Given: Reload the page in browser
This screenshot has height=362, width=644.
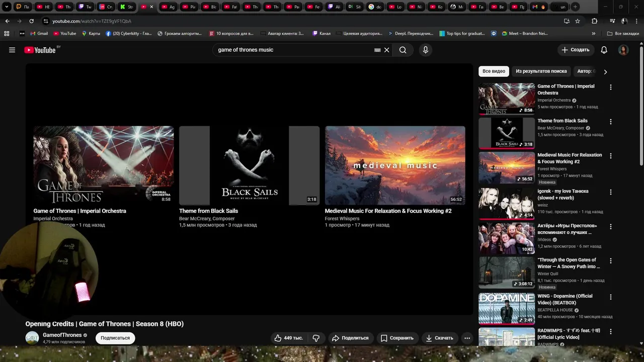Looking at the screenshot, I should [31, 21].
